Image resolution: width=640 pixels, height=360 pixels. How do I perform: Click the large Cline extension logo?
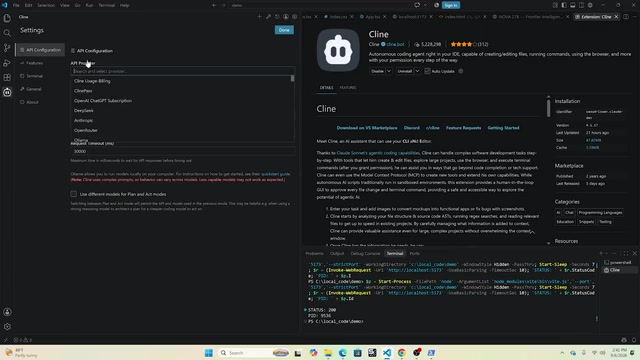pyautogui.click(x=338, y=50)
